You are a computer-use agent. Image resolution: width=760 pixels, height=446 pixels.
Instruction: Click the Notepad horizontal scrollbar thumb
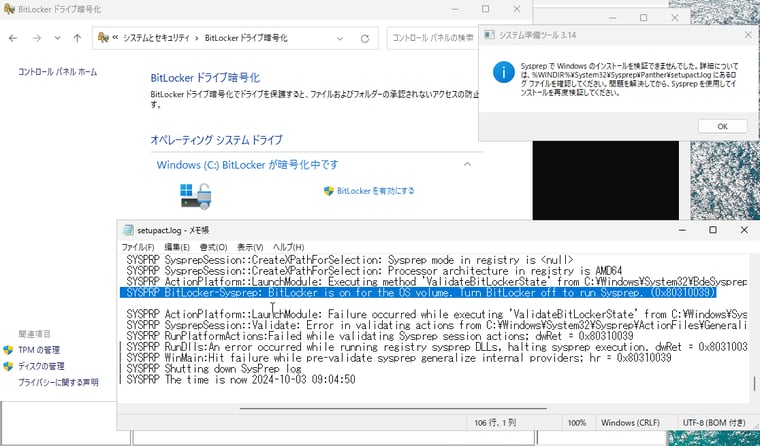click(393, 409)
